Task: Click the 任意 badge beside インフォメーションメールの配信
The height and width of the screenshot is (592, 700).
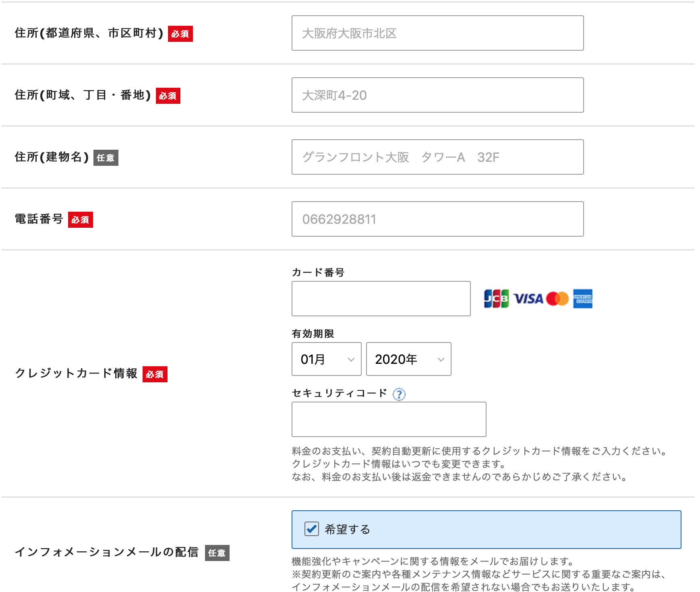Action: (217, 553)
